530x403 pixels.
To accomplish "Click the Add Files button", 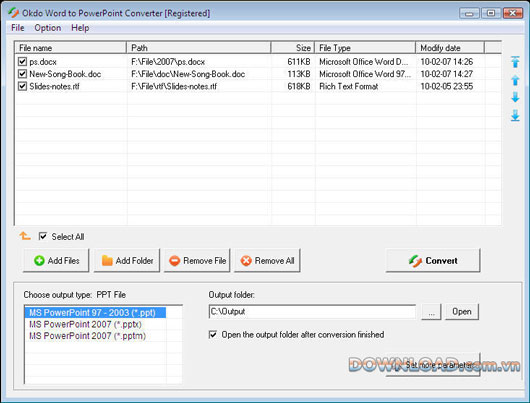I will (56, 260).
